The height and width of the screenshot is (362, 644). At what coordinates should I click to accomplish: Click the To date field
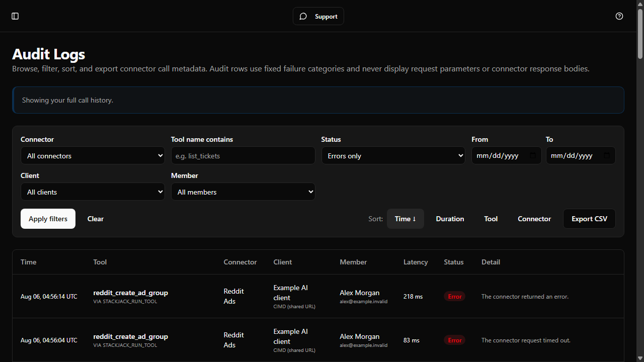(x=581, y=156)
